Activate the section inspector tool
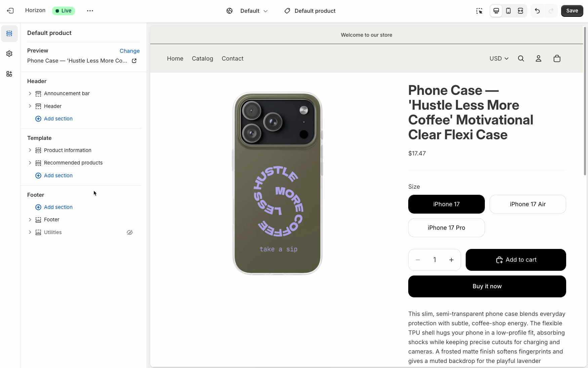588x368 pixels. (x=479, y=11)
